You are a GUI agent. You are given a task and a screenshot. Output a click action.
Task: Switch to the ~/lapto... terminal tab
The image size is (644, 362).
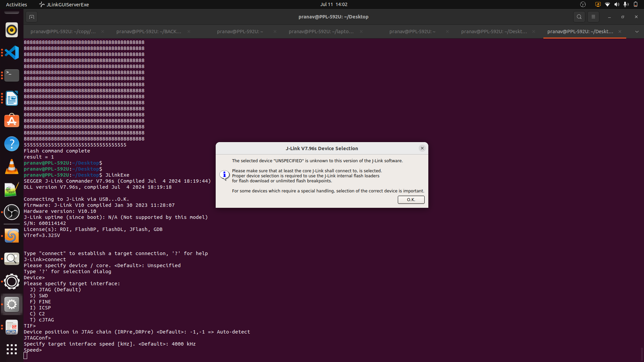(321, 32)
